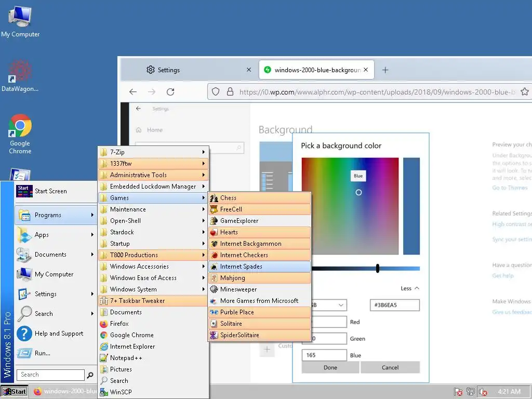The image size is (532, 399).
Task: Bookmark page with star icon
Action: (x=525, y=91)
